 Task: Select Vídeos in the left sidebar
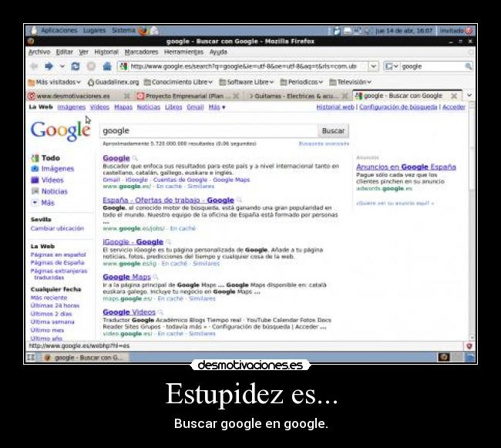coord(52,180)
